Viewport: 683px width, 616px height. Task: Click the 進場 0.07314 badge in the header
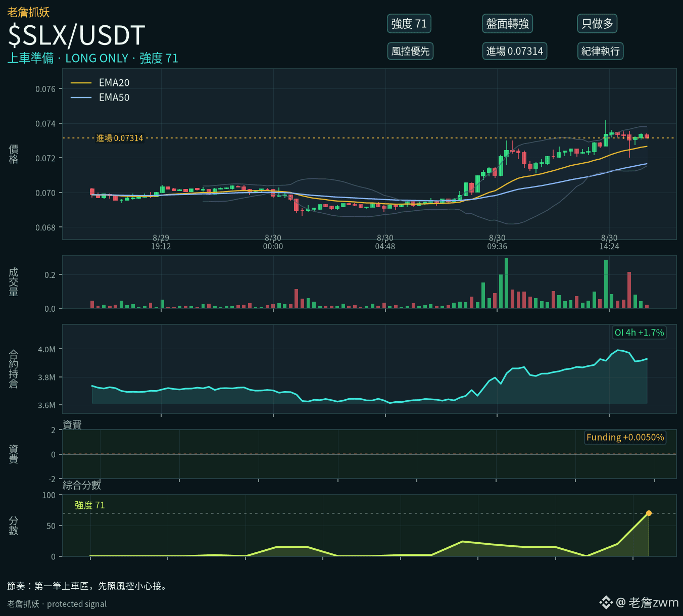click(515, 51)
